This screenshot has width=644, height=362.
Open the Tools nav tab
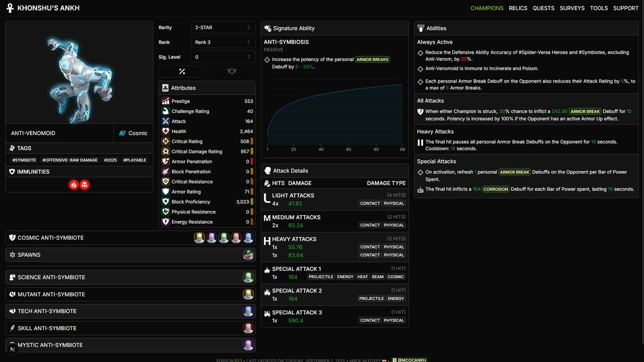tap(599, 8)
